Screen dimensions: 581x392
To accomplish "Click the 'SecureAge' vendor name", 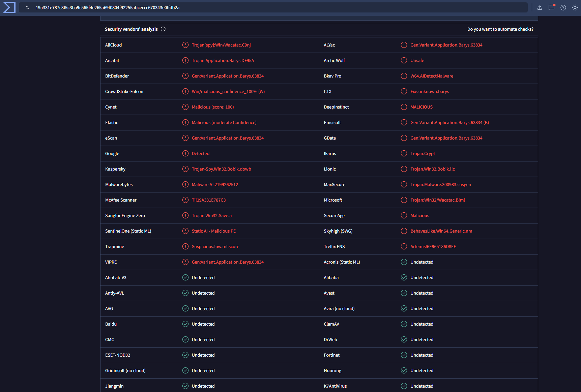I will pos(334,215).
